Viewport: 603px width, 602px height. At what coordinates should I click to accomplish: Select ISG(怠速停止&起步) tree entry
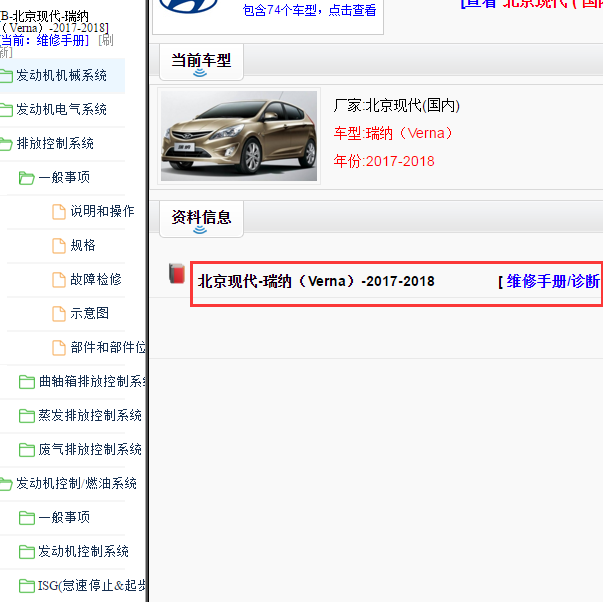[x=92, y=585]
